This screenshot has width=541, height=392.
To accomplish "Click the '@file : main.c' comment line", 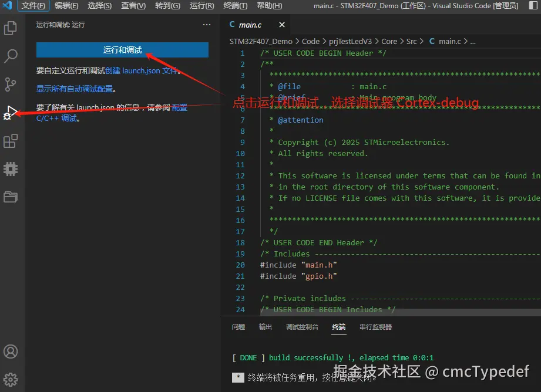I will (x=328, y=86).
